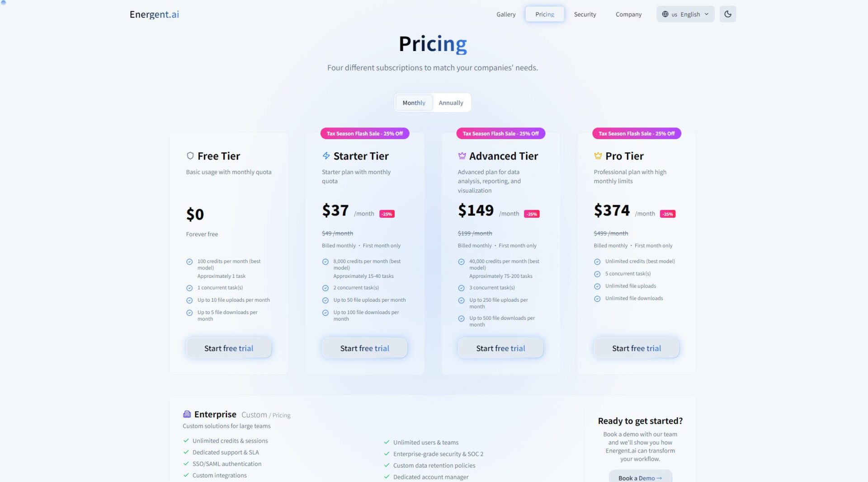The image size is (868, 482).
Task: Open the English language dropdown
Action: [x=685, y=14]
